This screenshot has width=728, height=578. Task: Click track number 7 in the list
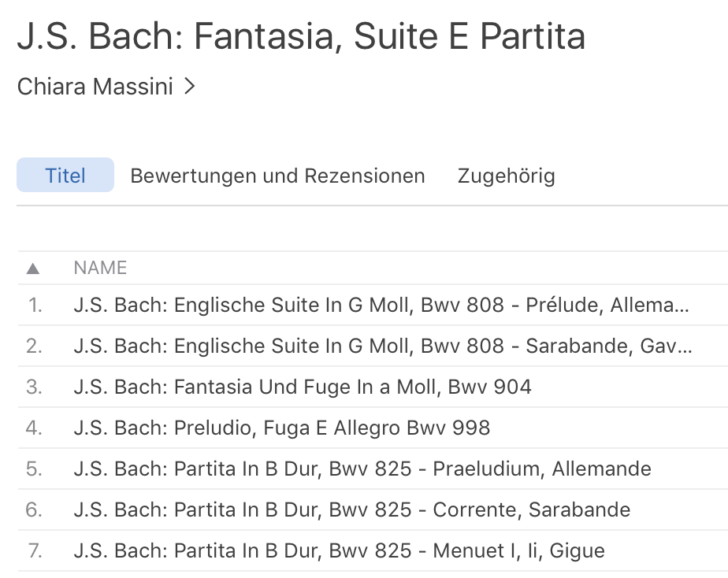[x=35, y=550]
